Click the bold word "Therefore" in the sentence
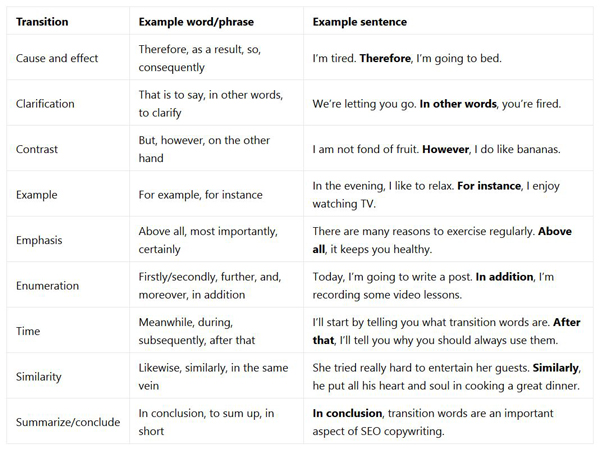Viewport: 600px width, 451px height. pos(383,58)
